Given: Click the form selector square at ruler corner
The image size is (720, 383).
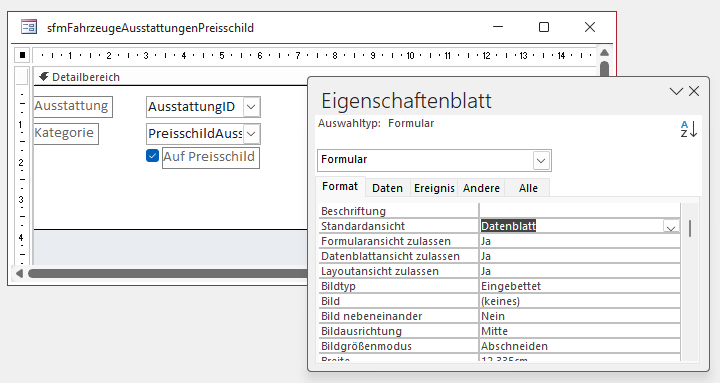Looking at the screenshot, I should click(22, 55).
